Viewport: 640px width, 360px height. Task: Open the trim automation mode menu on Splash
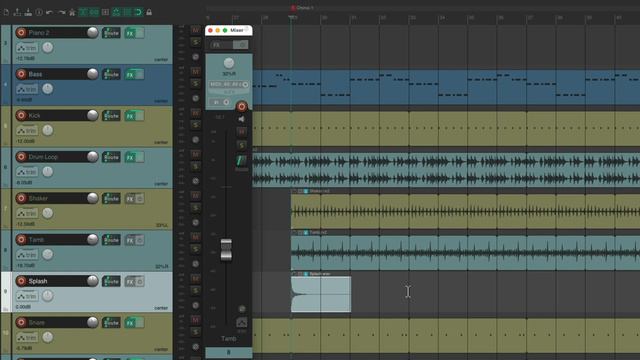[x=27, y=296]
